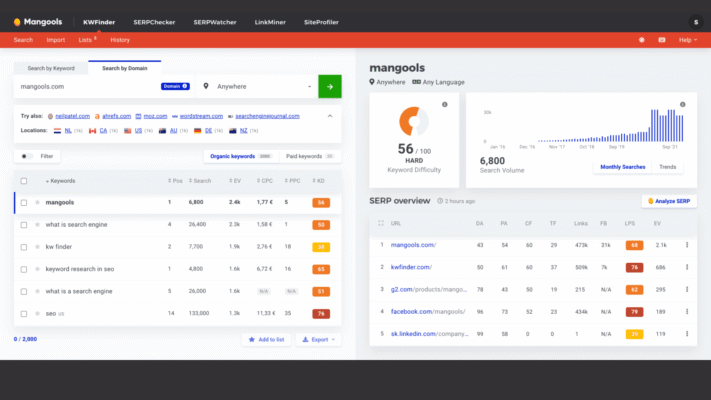
Task: Click the Analyze SERP button
Action: (x=669, y=201)
